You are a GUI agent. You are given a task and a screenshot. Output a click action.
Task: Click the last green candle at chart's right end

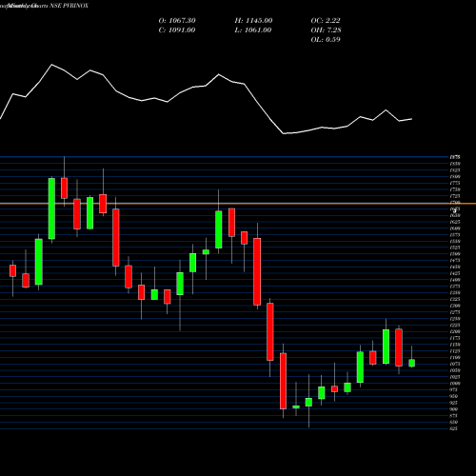tap(412, 363)
